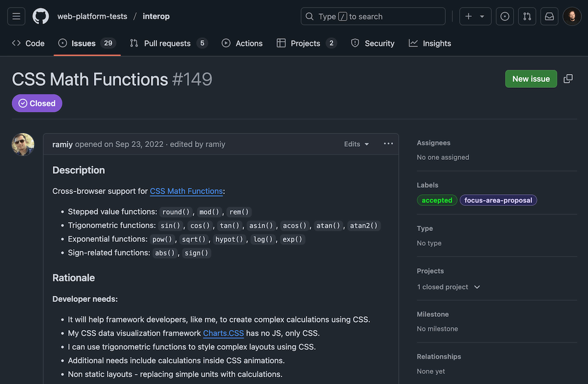Expand the 1 closed project list
588x384 pixels.
point(448,287)
